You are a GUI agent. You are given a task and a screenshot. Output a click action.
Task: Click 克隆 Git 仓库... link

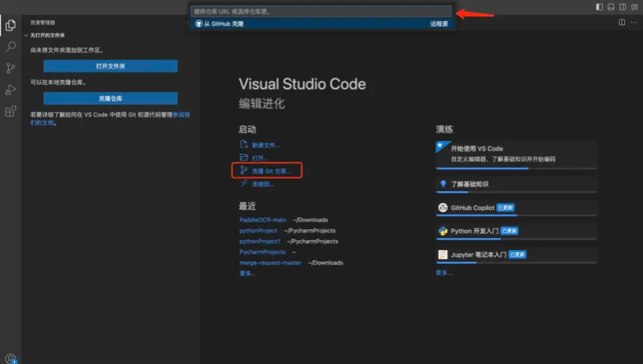click(272, 171)
